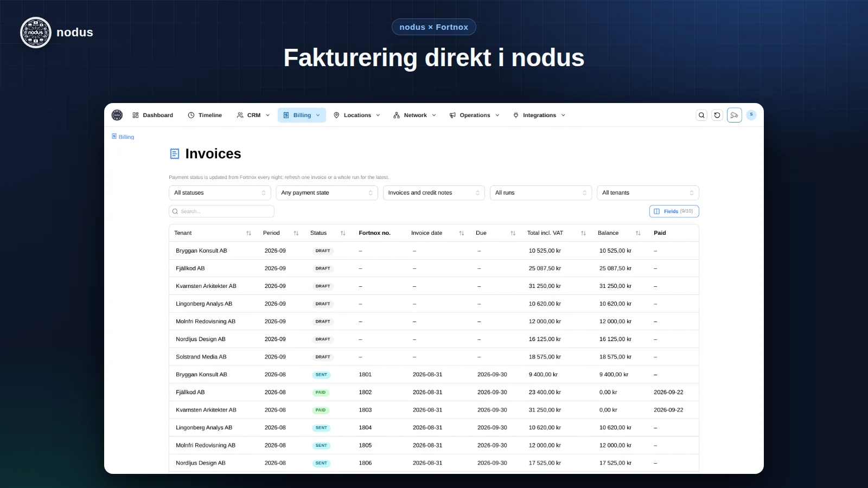
Task: Open the search icon button in the top bar
Action: [701, 115]
